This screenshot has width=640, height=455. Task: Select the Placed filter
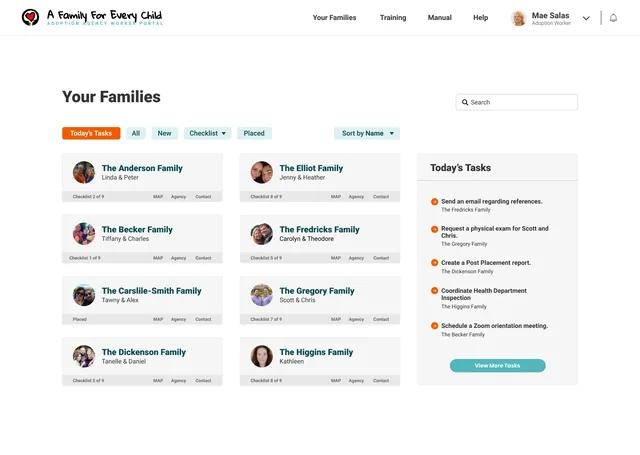point(254,133)
